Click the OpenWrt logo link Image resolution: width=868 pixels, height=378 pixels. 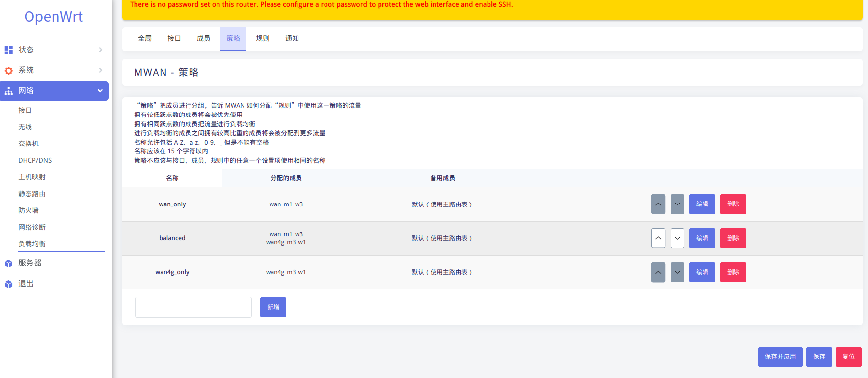54,17
